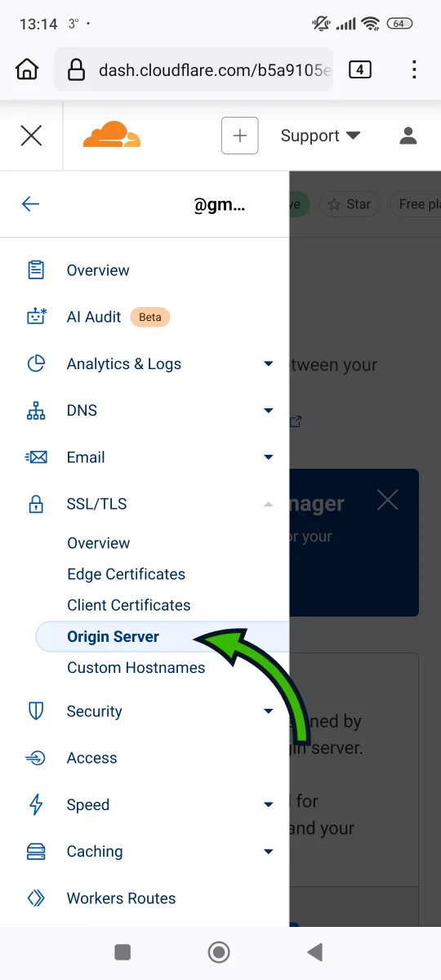Image resolution: width=441 pixels, height=980 pixels.
Task: Tap the Android home circle button
Action: 219,951
